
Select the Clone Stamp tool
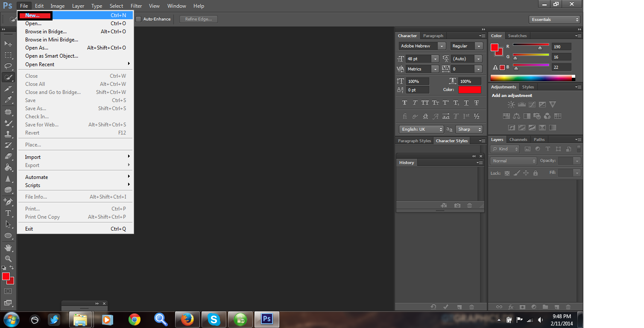(x=8, y=134)
